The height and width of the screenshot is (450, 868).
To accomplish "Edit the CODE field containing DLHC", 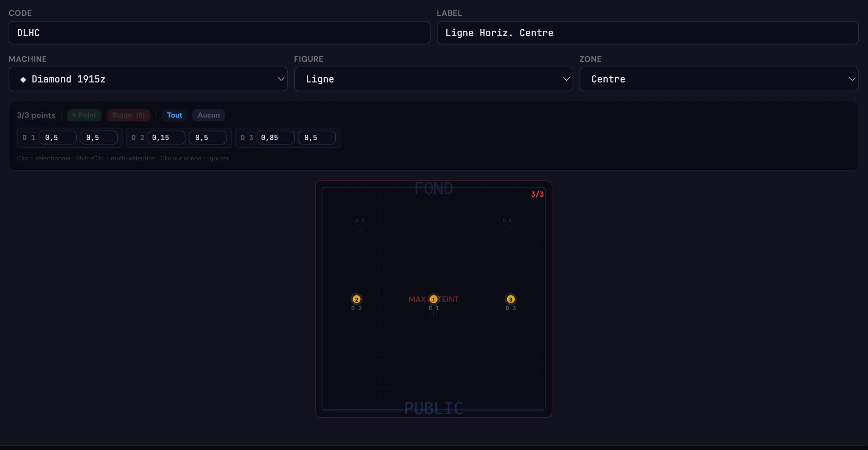I will (x=219, y=33).
